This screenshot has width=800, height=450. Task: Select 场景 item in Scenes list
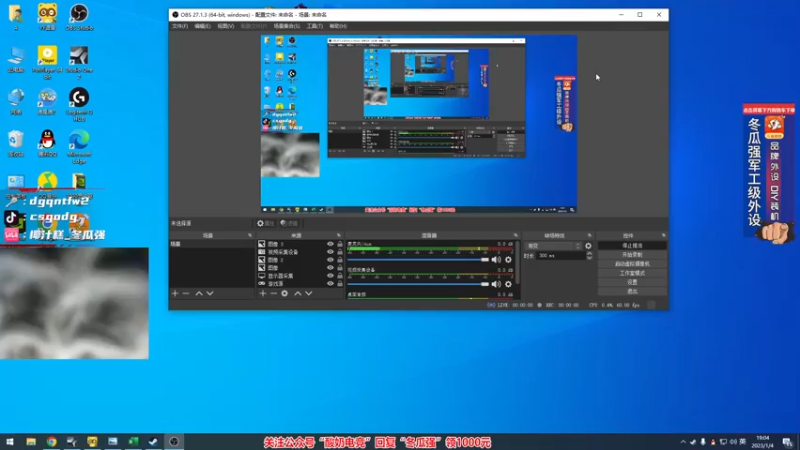tap(212, 244)
